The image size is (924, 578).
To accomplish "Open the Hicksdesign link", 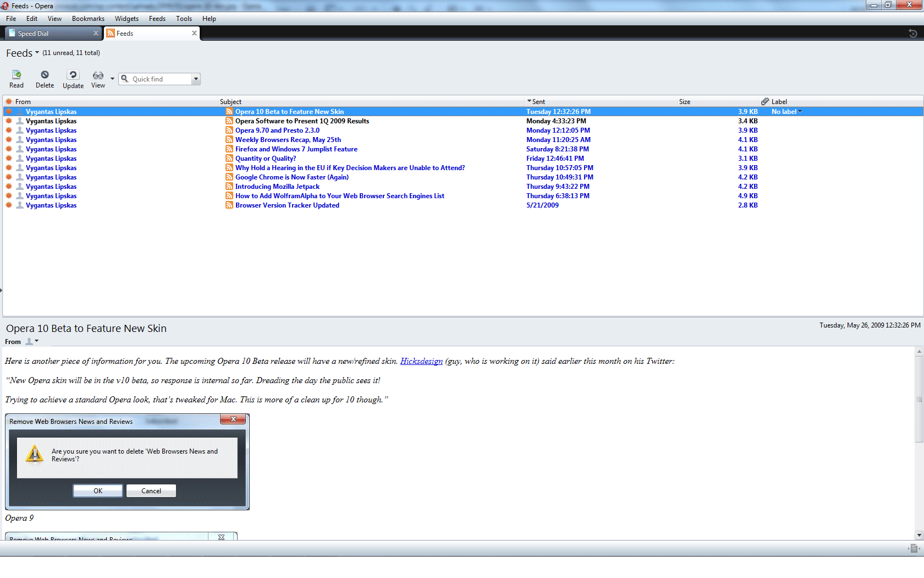I will tap(421, 361).
